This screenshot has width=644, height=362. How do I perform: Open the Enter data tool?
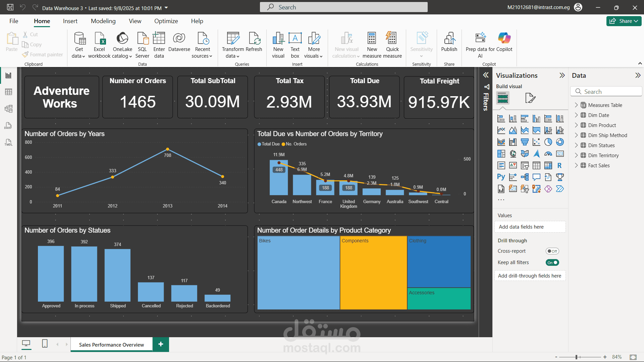pyautogui.click(x=159, y=45)
